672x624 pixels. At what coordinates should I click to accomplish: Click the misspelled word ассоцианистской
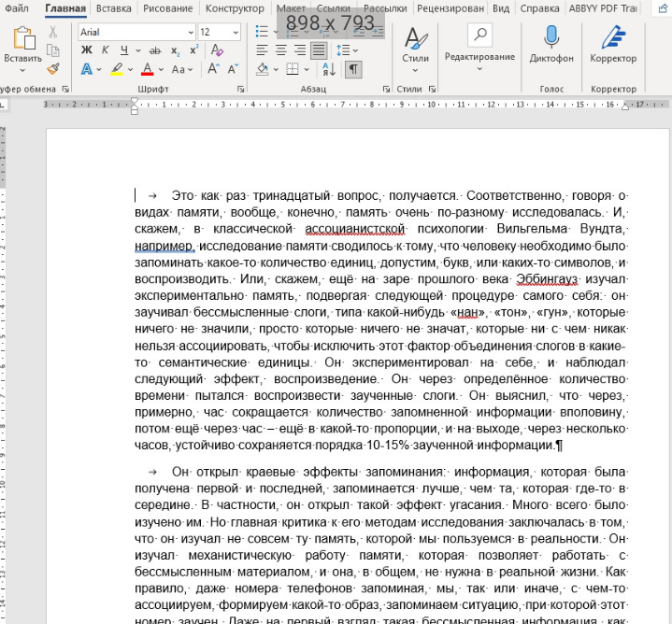354,229
